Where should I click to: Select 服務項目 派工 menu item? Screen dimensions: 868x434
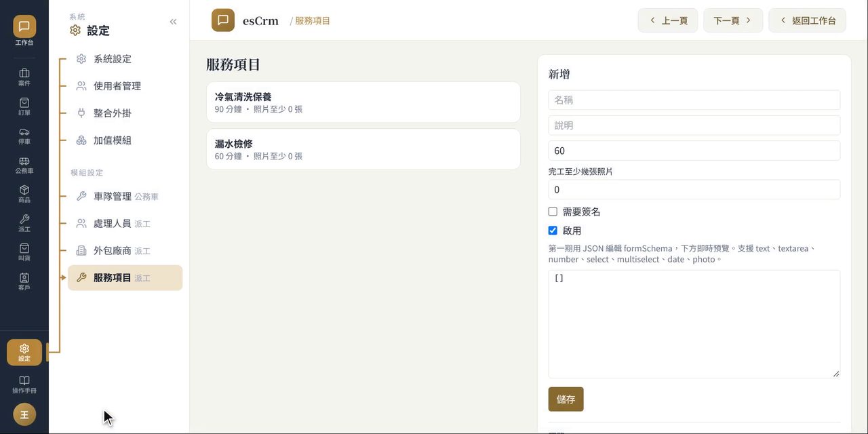(125, 277)
